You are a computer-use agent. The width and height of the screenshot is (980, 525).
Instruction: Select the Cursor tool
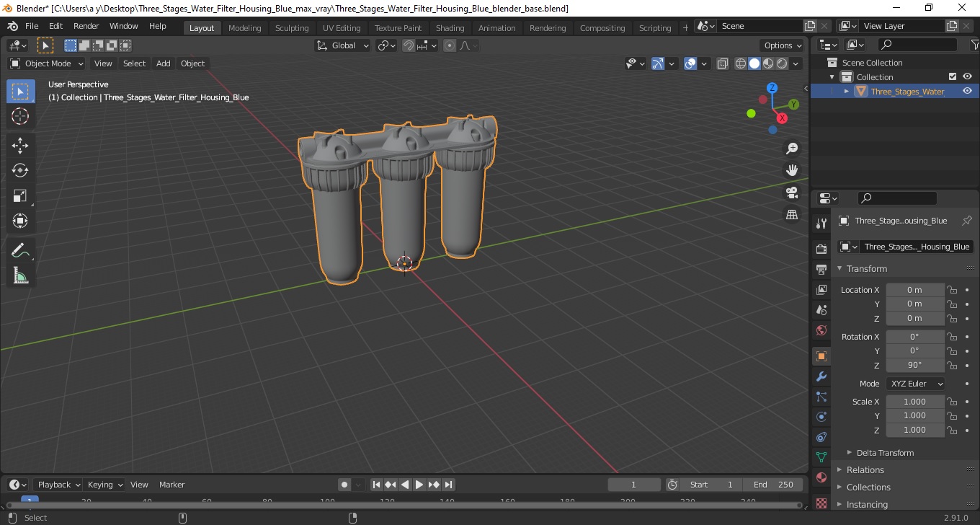tap(20, 116)
